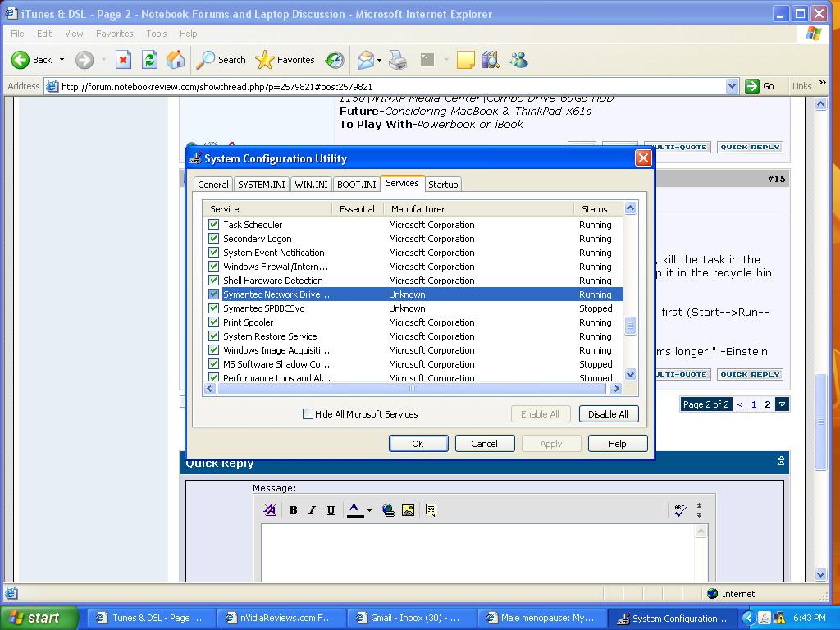Go to forum page 1 link

(x=754, y=404)
